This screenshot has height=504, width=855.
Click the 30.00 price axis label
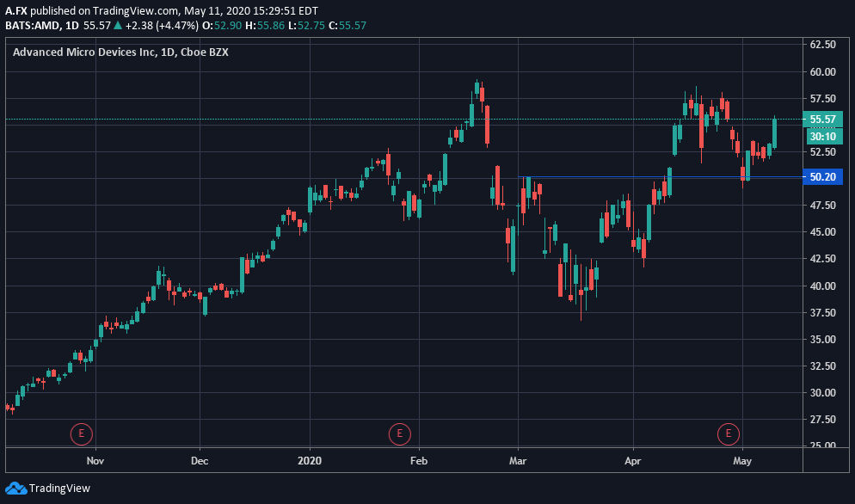[x=823, y=393]
